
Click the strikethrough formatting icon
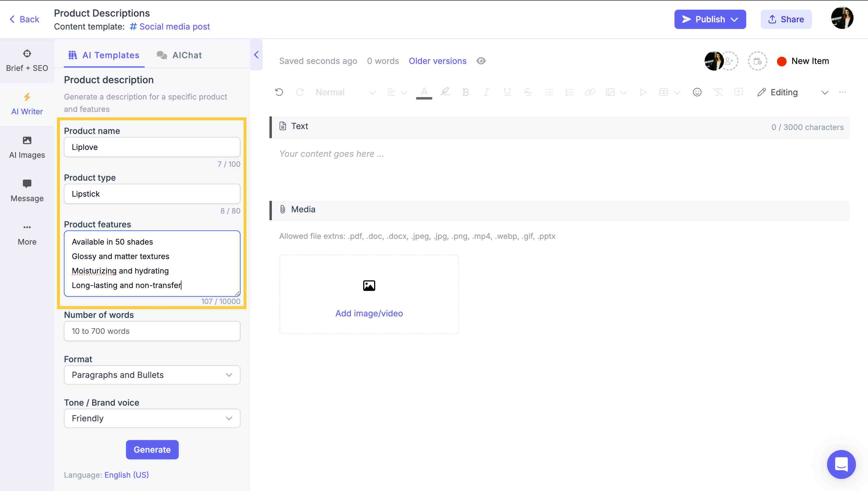[x=526, y=92]
